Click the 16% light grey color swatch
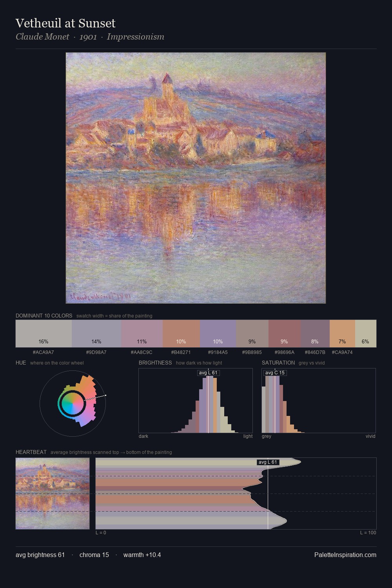The width and height of the screenshot is (392, 588). pos(44,334)
